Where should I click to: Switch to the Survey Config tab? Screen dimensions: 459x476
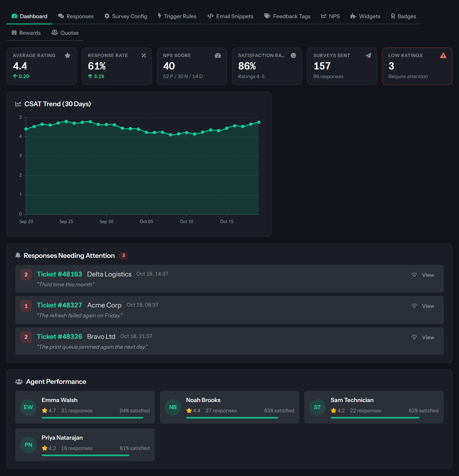(x=126, y=16)
